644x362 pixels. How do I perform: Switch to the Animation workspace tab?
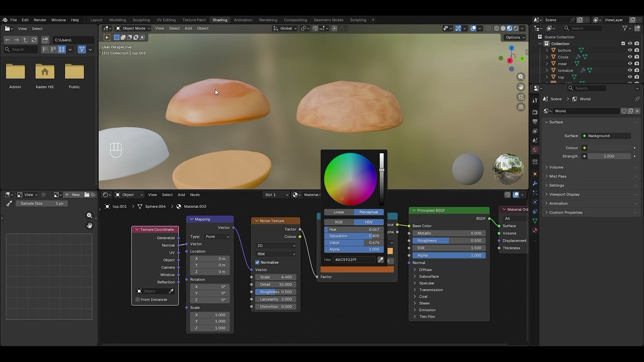pyautogui.click(x=243, y=20)
